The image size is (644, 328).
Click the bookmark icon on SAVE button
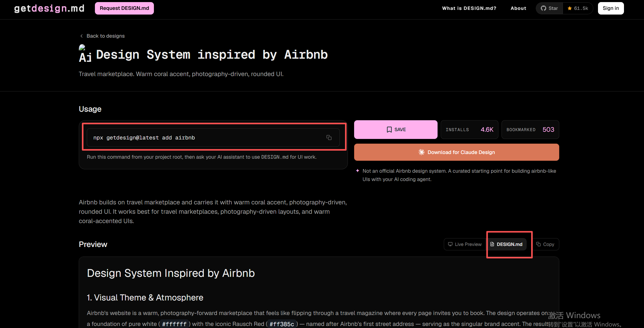tap(389, 130)
